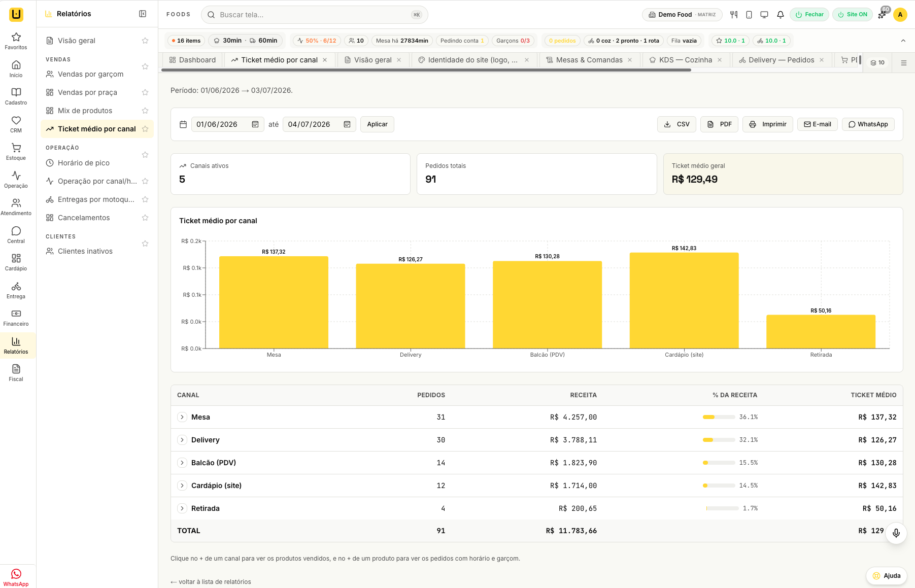The height and width of the screenshot is (588, 915).
Task: Click the monitor display icon in header
Action: coord(764,15)
